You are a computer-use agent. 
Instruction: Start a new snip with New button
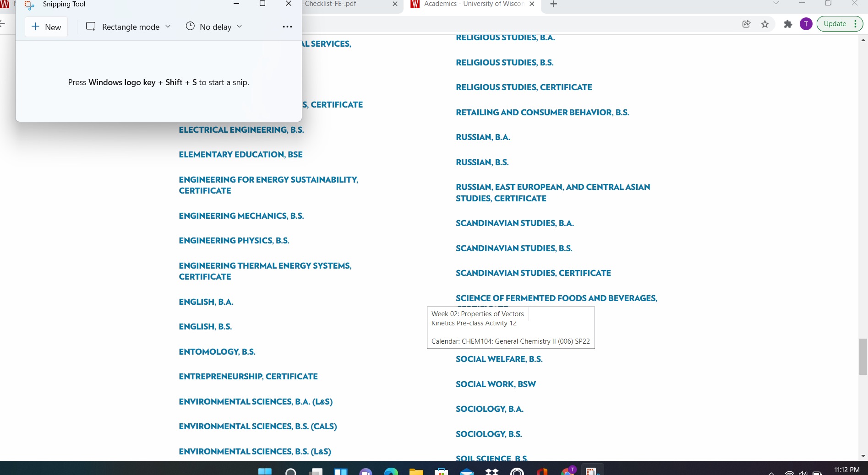point(46,27)
